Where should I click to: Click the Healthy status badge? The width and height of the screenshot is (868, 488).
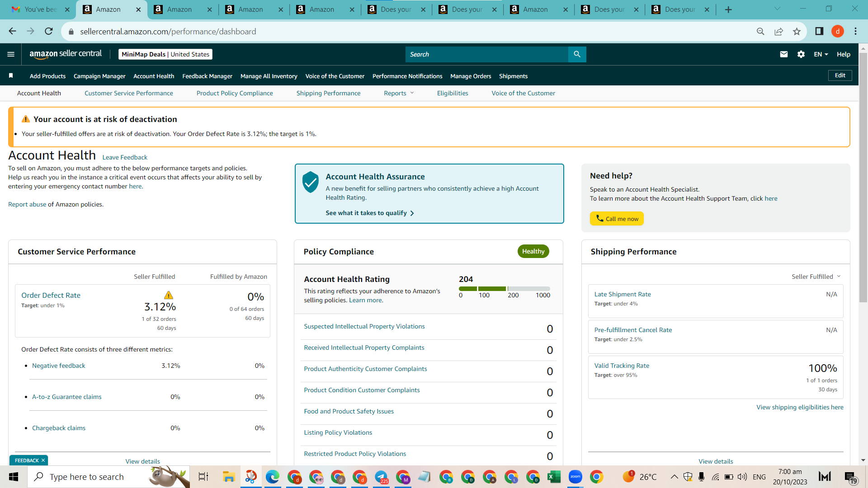click(533, 251)
